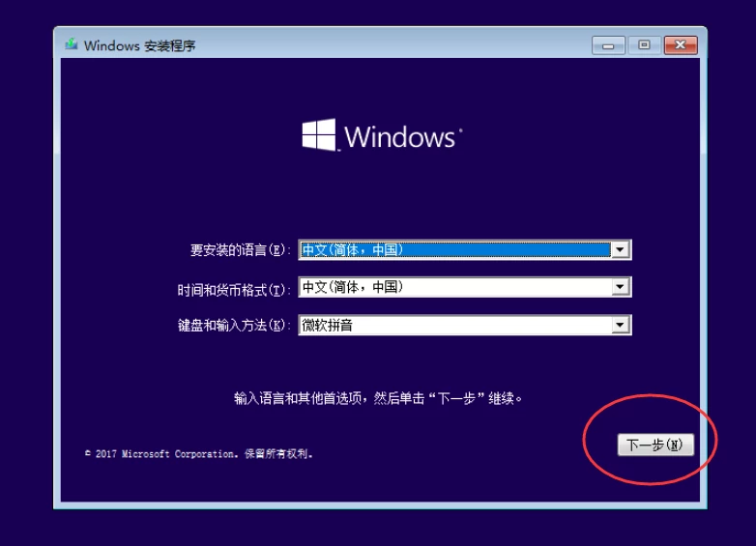
Task: Click the 输入语言和其他首选项 instruction text
Action: (298, 398)
